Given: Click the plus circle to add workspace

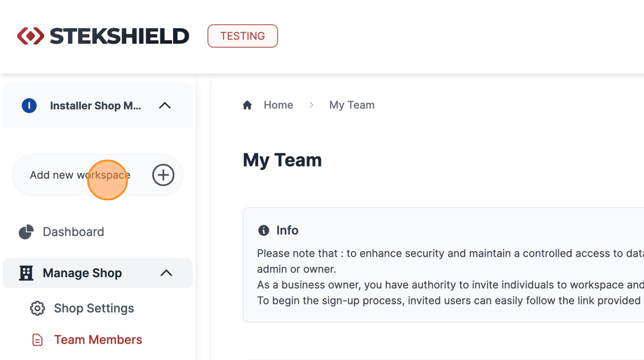Looking at the screenshot, I should 163,175.
